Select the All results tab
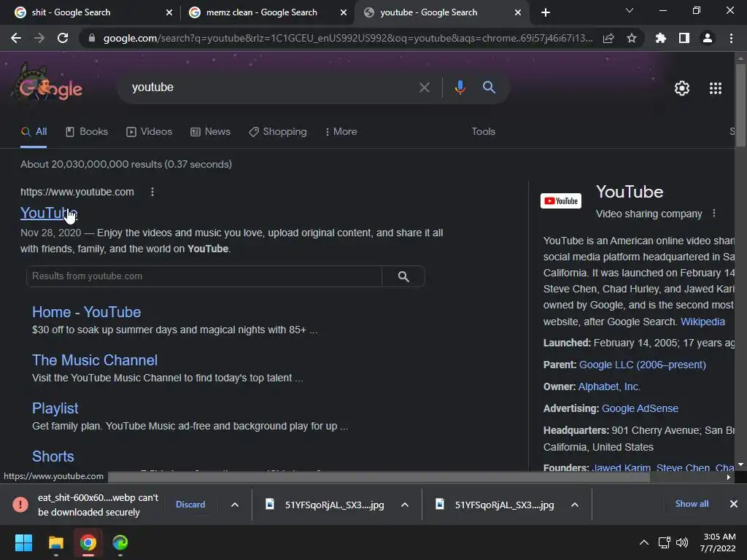This screenshot has width=747, height=560. 34,132
